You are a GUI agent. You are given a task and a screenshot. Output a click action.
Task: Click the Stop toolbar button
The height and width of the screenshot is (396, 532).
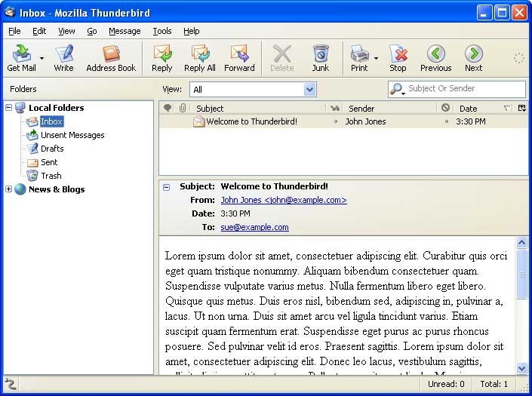coord(398,58)
